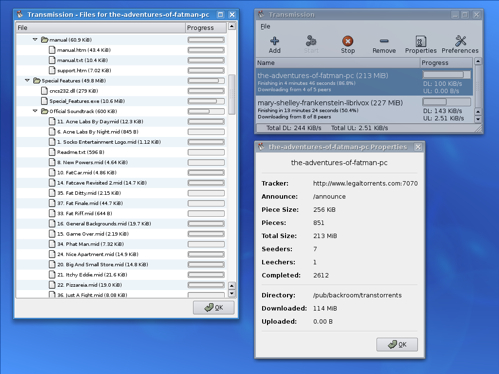Click the Total DL: 244 KiB/s status text
Screen dimensions: 499x374
[x=294, y=128]
